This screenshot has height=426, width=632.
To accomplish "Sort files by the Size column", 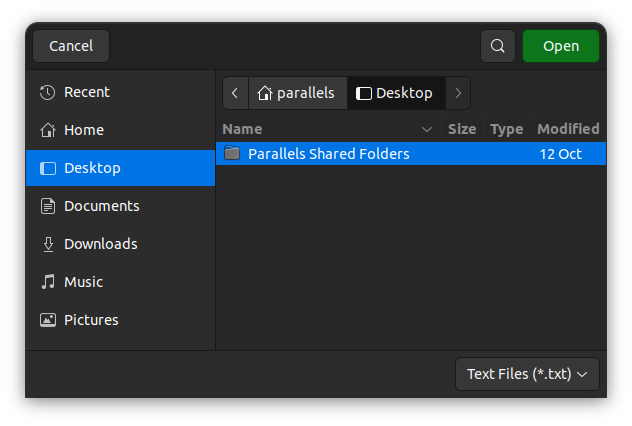I will point(462,129).
